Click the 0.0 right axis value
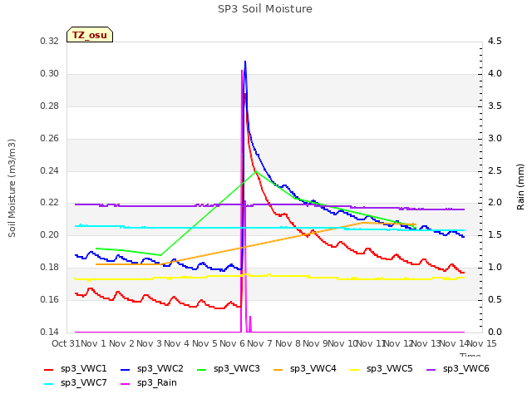Screen dimensions: 532x399 (495, 332)
